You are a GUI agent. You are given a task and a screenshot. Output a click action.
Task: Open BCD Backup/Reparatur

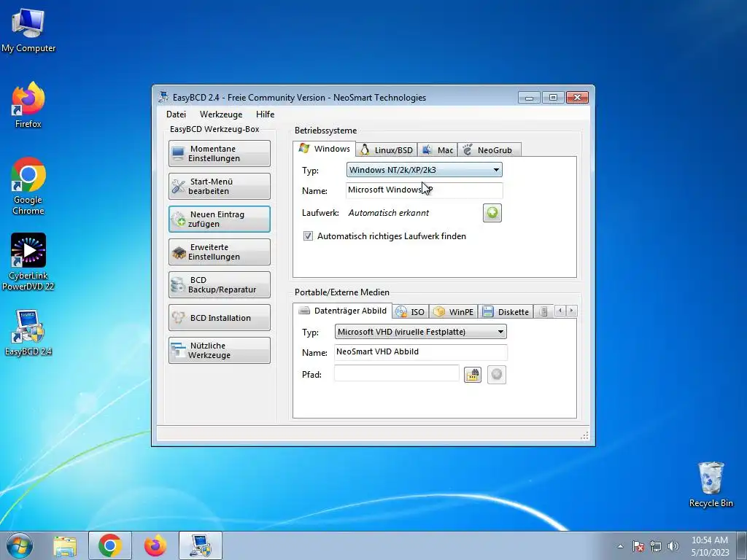point(219,285)
